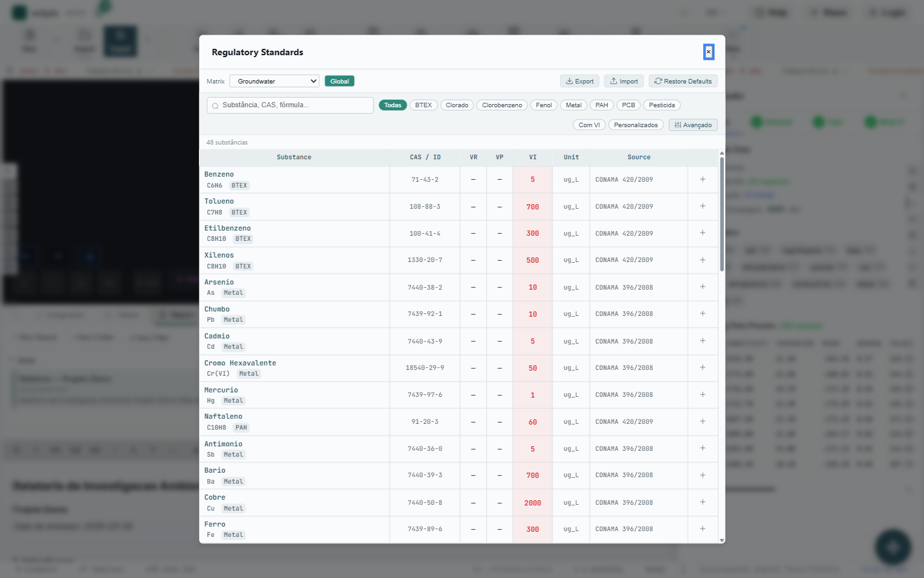Select the PAH filter chip
Image resolution: width=924 pixels, height=578 pixels.
[602, 105]
